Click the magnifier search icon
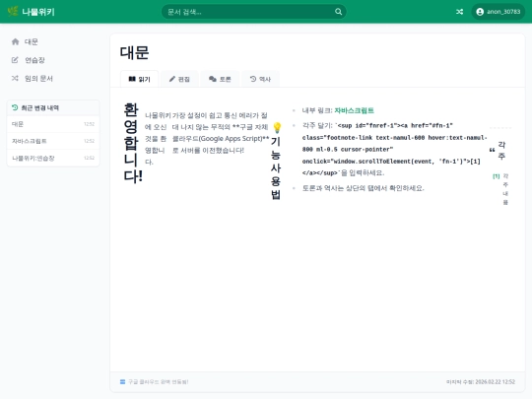 click(338, 12)
